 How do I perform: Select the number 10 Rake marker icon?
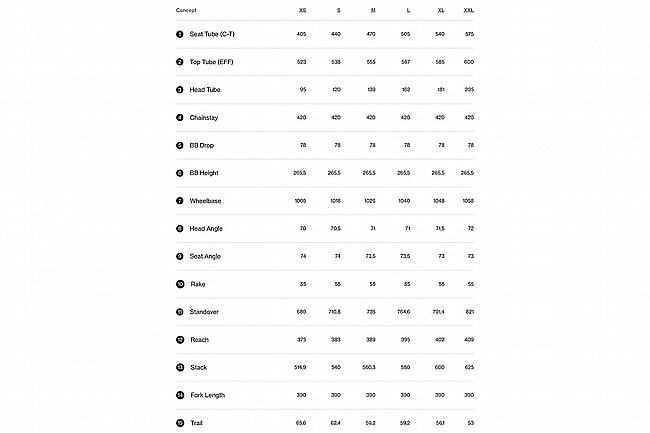click(x=180, y=284)
